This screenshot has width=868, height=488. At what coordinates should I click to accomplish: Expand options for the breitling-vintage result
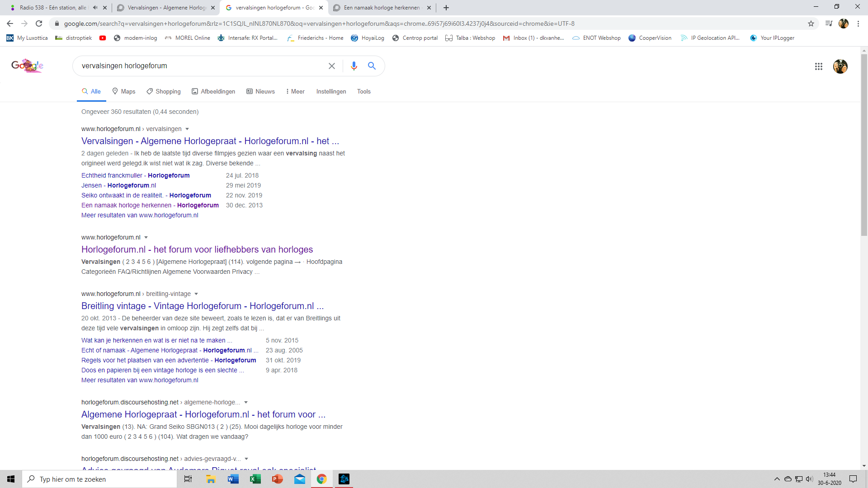(196, 294)
